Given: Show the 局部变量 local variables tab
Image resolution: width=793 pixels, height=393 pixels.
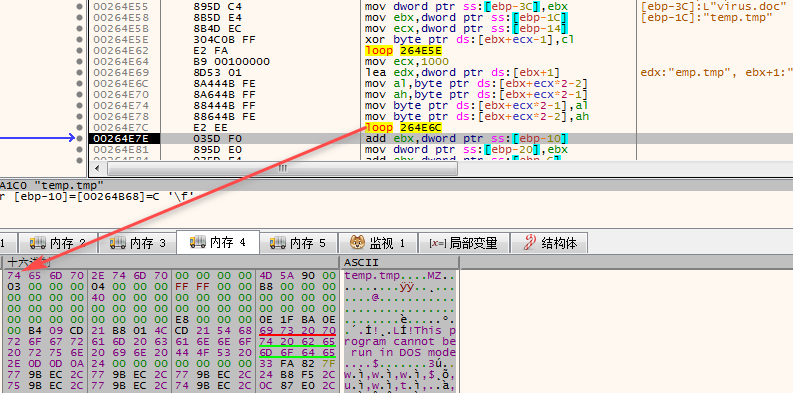Looking at the screenshot, I should coord(463,243).
